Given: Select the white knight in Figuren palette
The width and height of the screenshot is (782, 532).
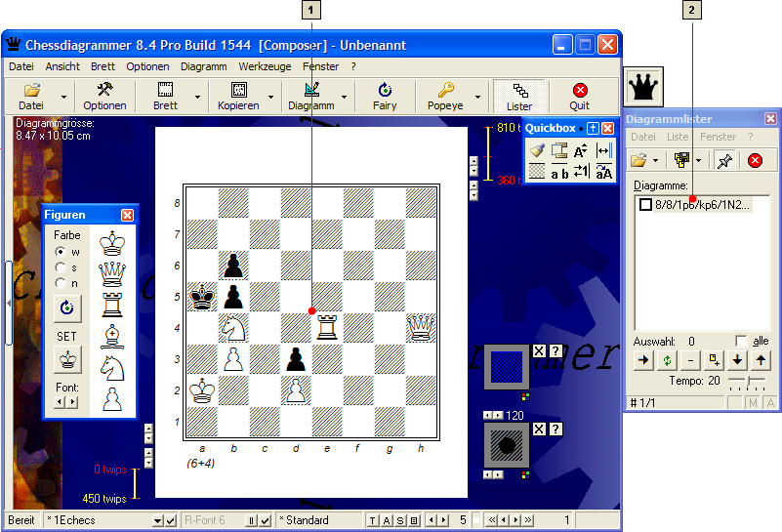Looking at the screenshot, I should click(x=112, y=368).
